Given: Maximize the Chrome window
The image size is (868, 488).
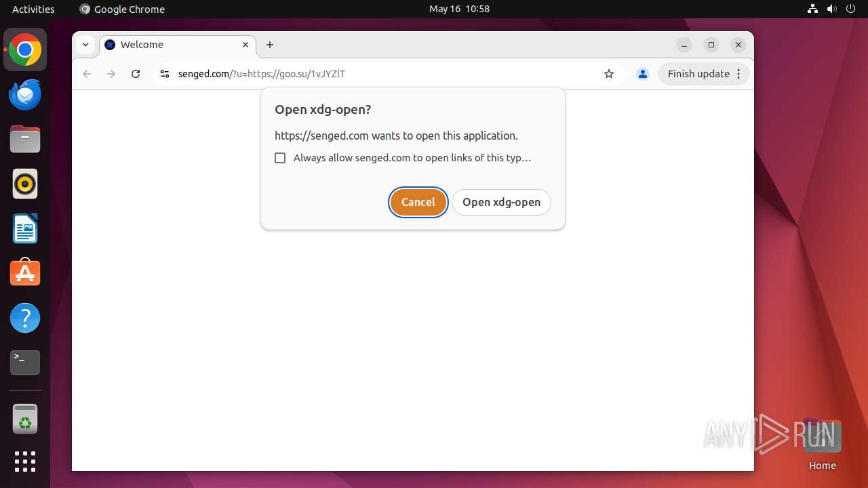Looking at the screenshot, I should [711, 45].
